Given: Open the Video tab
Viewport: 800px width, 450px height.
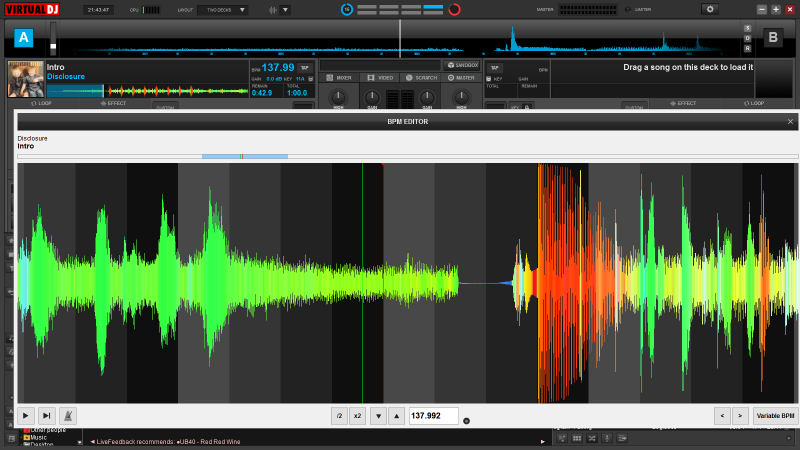Looking at the screenshot, I should click(380, 78).
